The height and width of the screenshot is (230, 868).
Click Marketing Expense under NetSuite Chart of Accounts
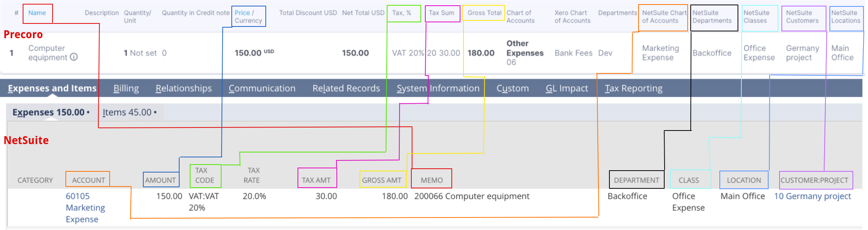coord(661,53)
